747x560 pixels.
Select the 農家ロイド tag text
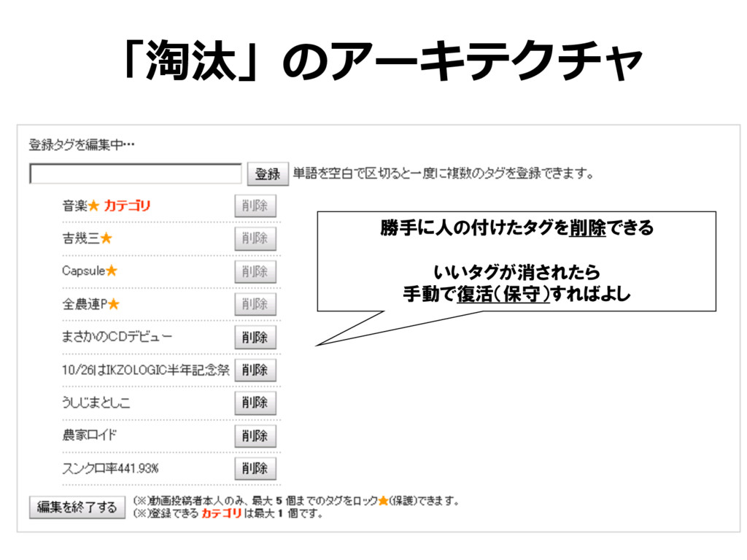pyautogui.click(x=90, y=435)
